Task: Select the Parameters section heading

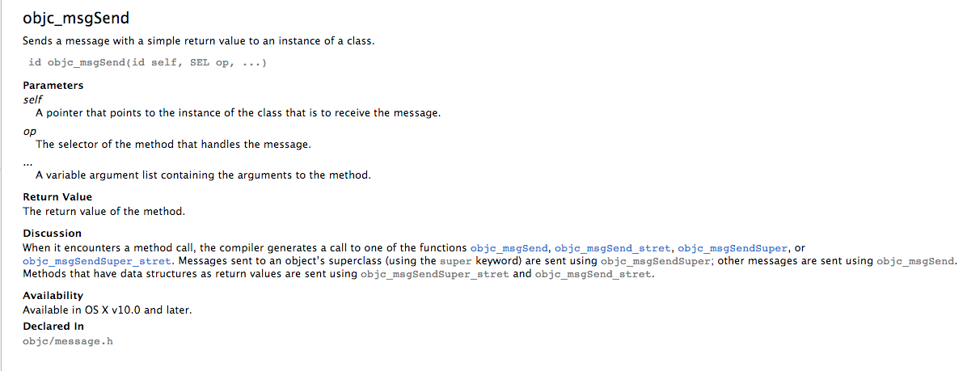Action: pos(53,85)
